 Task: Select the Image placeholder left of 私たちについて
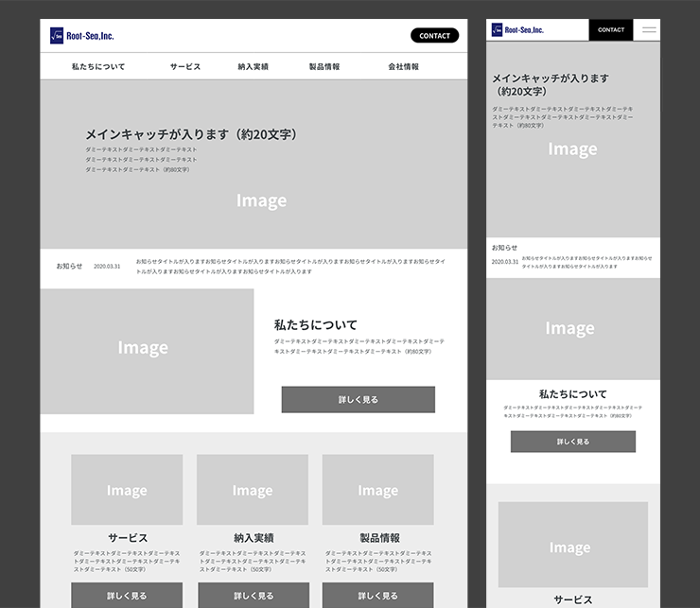147,352
